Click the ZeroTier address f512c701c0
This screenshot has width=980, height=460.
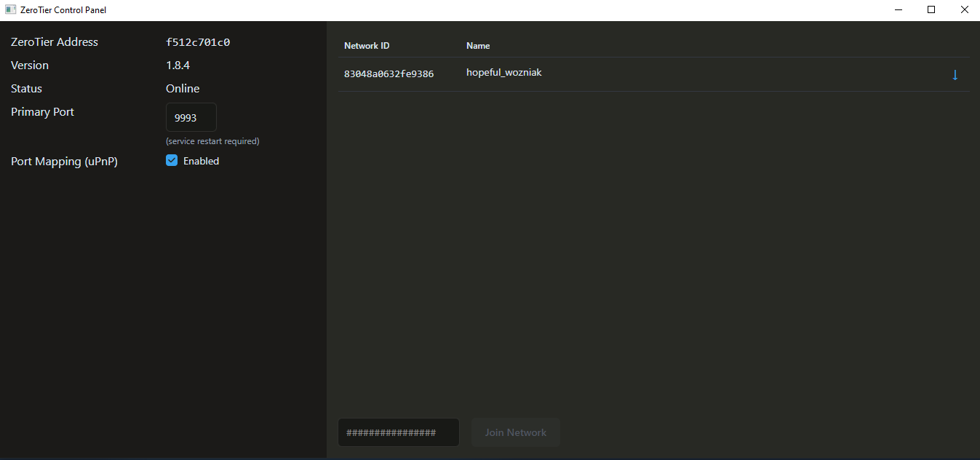click(x=198, y=42)
